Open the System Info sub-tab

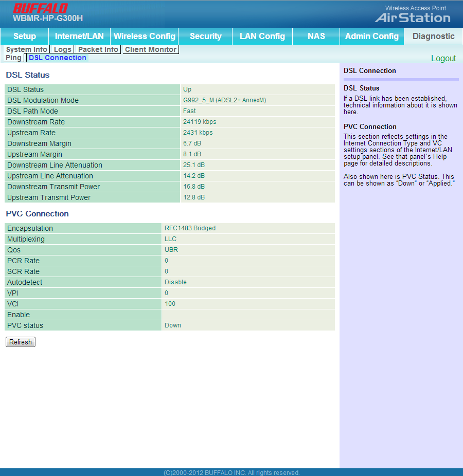pyautogui.click(x=26, y=50)
